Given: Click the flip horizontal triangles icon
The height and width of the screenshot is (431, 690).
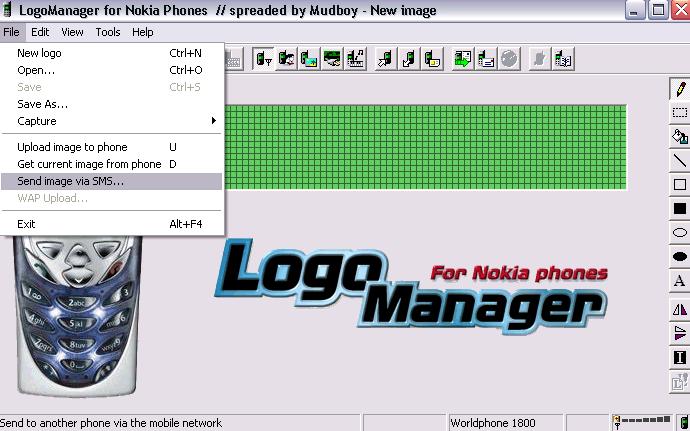Looking at the screenshot, I should coord(680,309).
